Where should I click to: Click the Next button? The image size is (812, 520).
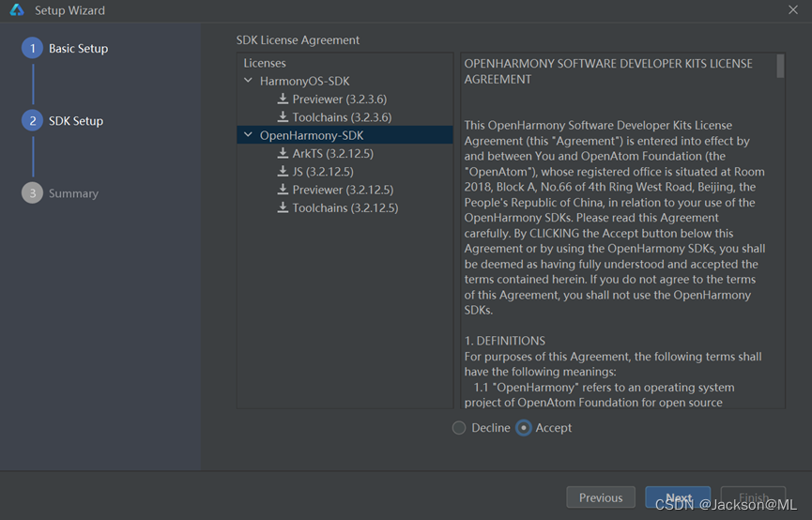coord(678,497)
